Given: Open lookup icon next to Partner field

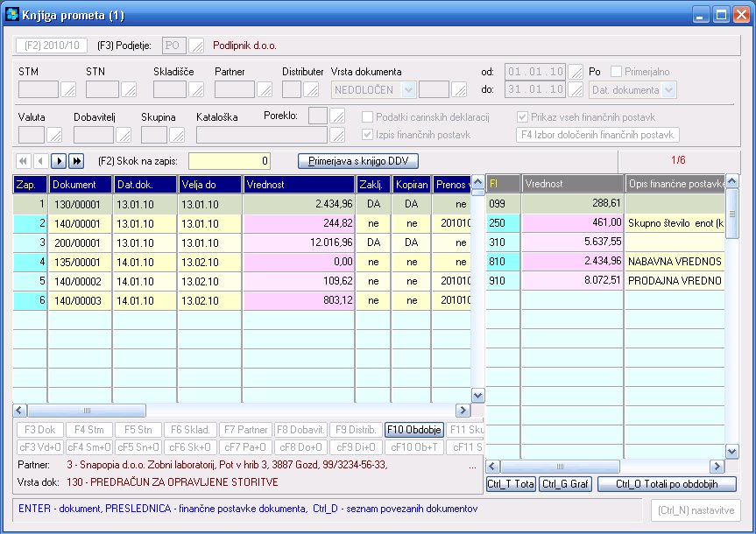Looking at the screenshot, I should [264, 88].
